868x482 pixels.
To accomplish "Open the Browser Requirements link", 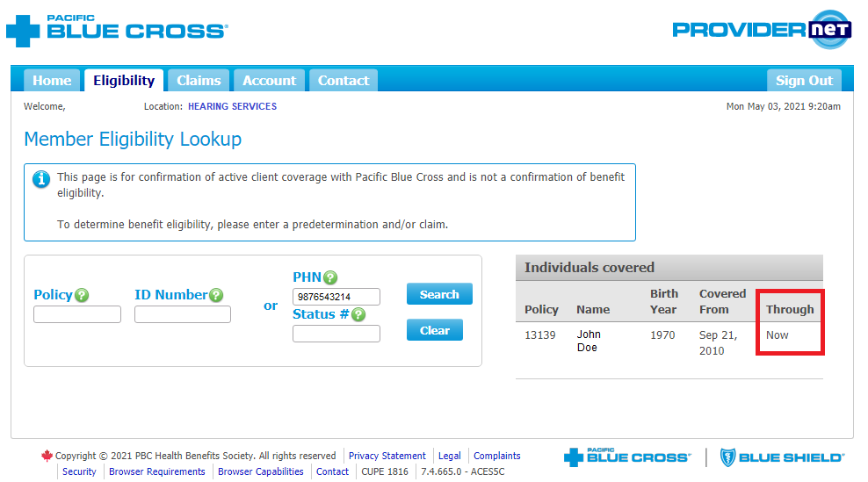I will point(157,471).
